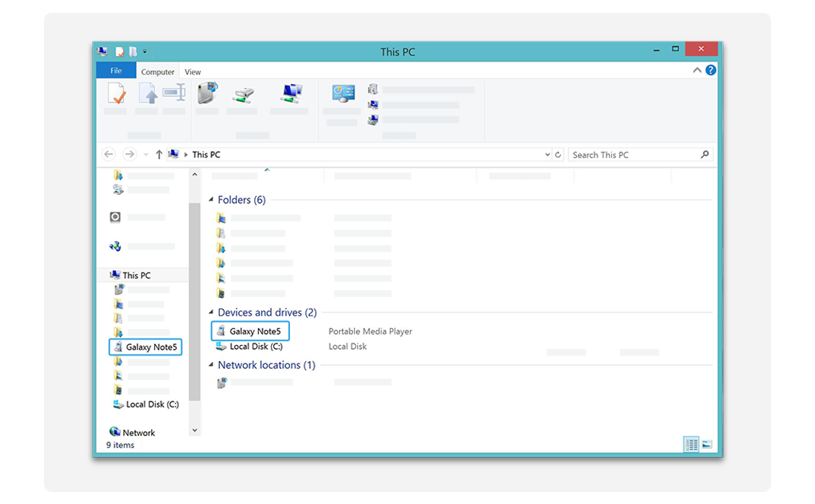
Task: Click the Uninstall or change a program icon
Action: [x=372, y=89]
